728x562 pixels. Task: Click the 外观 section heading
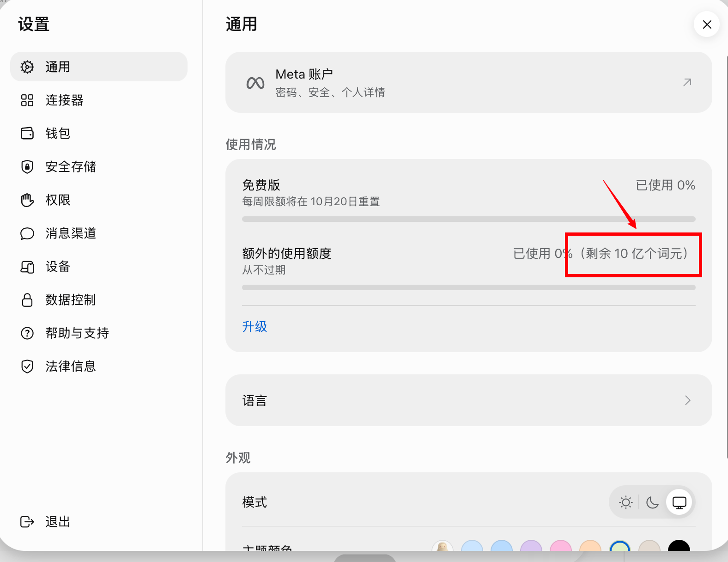tap(238, 458)
